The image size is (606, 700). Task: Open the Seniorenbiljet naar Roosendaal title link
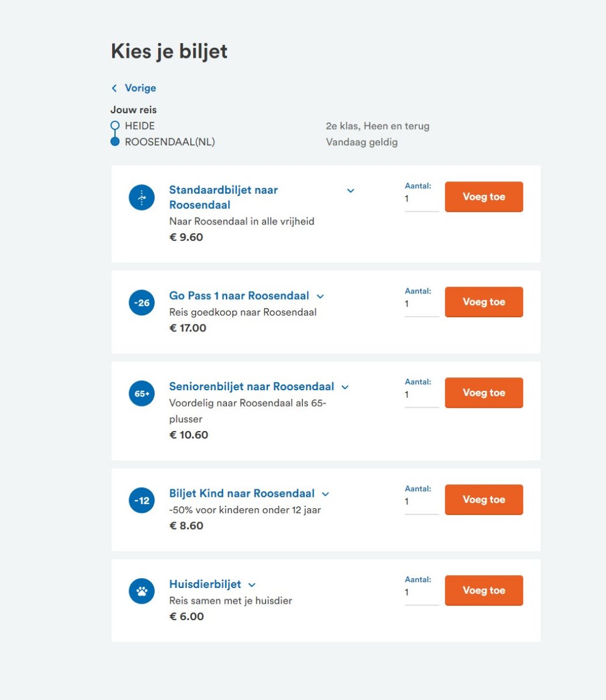point(252,387)
